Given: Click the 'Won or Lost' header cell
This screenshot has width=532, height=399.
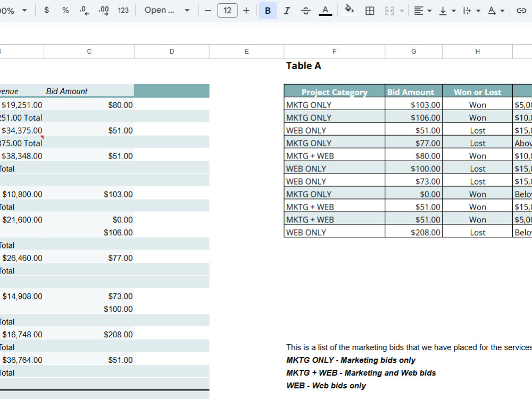Looking at the screenshot, I should (477, 92).
